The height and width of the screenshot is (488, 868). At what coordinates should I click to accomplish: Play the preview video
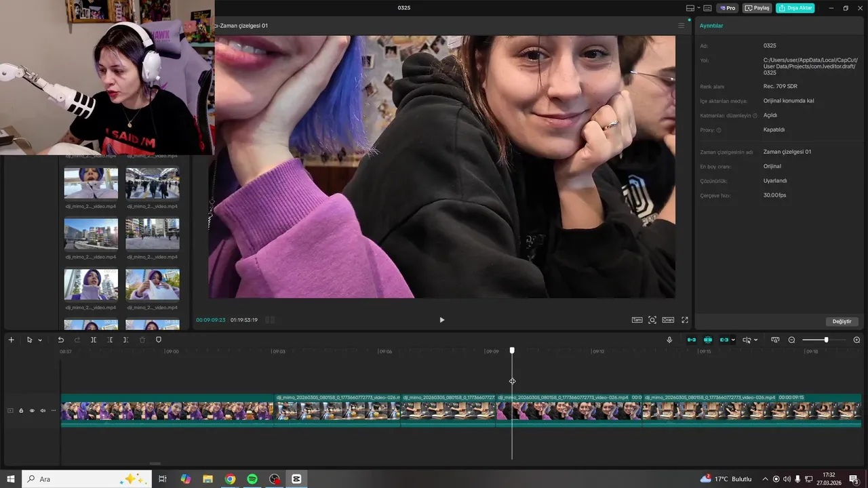pos(441,320)
